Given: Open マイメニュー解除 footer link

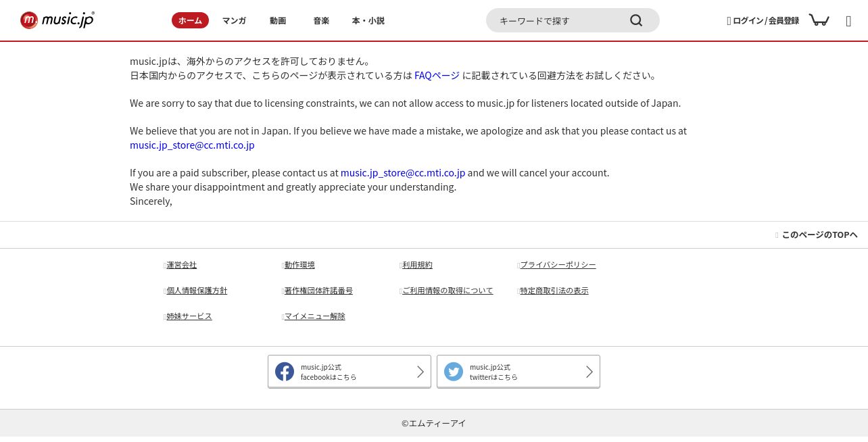Looking at the screenshot, I should pyautogui.click(x=314, y=316).
